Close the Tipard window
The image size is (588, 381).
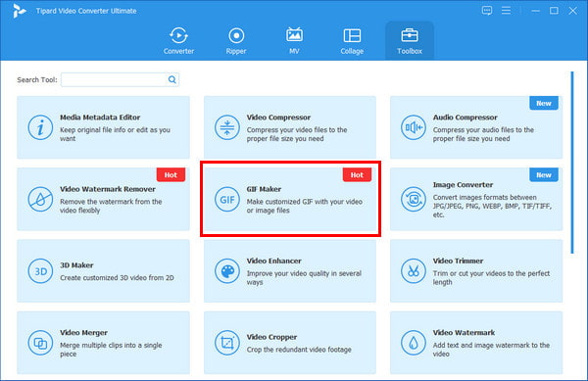coord(572,11)
